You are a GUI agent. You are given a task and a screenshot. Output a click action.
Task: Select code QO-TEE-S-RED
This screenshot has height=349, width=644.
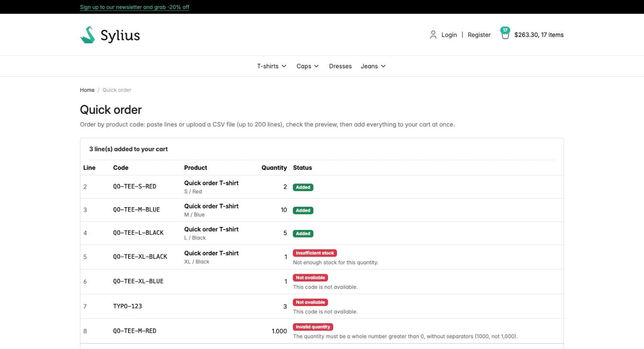pos(135,187)
